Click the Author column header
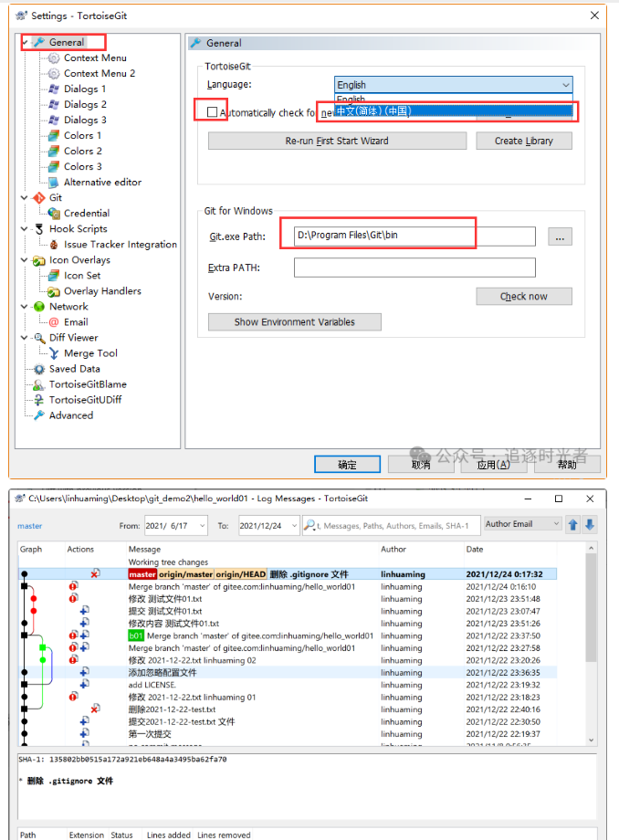The image size is (619, 840). click(393, 549)
